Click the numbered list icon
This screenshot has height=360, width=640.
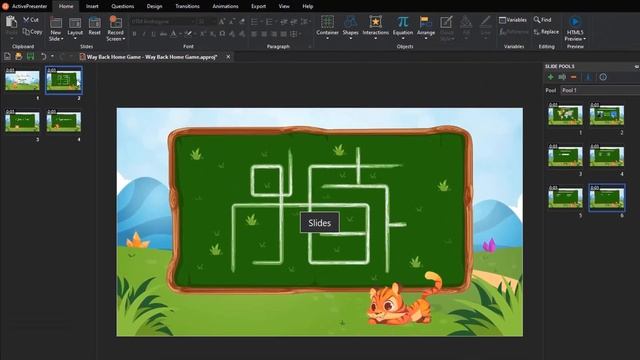tap(269, 22)
